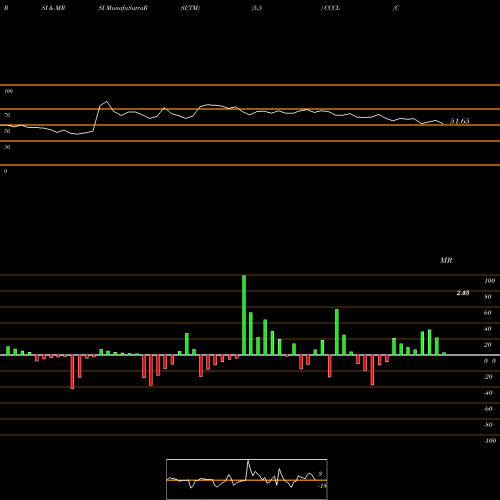The width and height of the screenshot is (500, 500).
Task: Click the peak of the RSI line
Action: pos(107,101)
